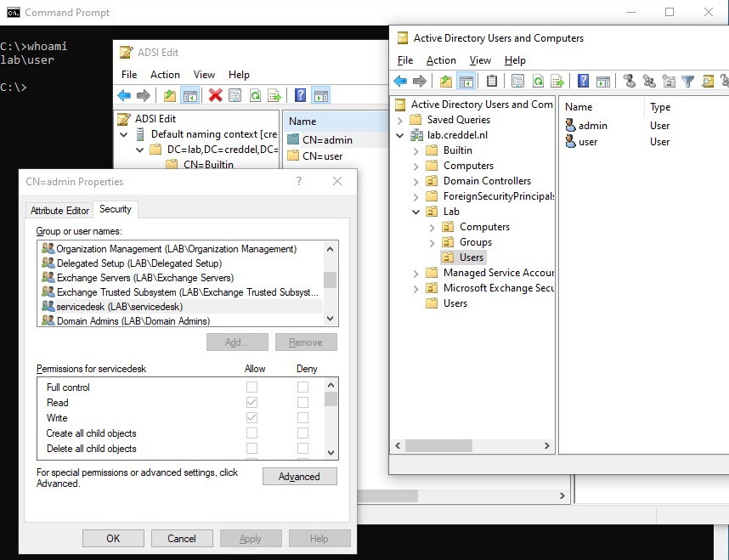Tick the Allow Full control checkbox
This screenshot has height=560, width=729.
[251, 387]
